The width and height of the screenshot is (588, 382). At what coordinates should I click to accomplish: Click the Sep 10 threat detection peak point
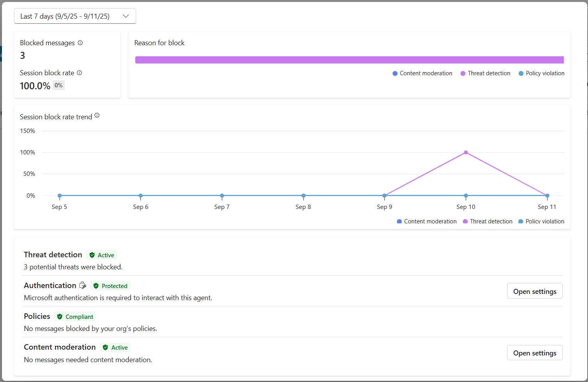[466, 152]
